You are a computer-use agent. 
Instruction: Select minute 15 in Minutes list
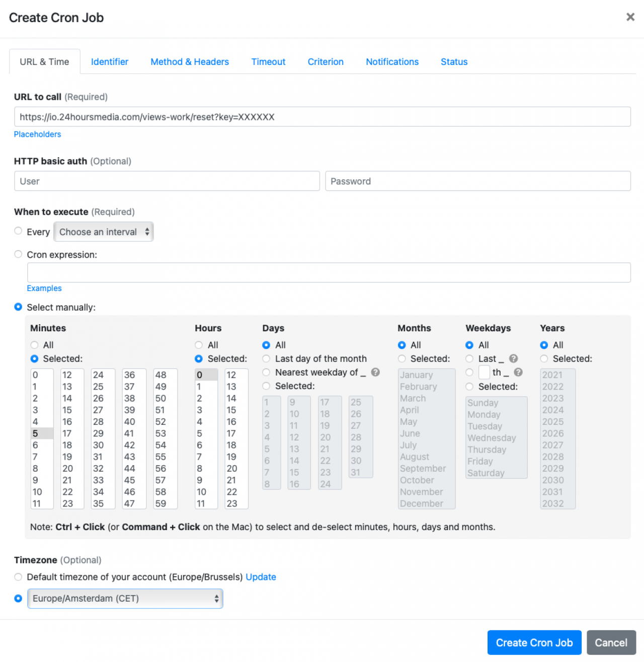[x=71, y=410]
